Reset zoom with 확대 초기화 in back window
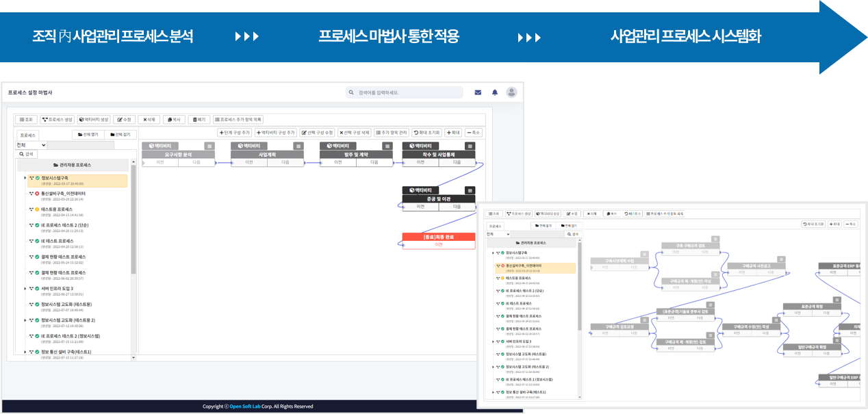Image resolution: width=868 pixels, height=414 pixels. point(427,133)
